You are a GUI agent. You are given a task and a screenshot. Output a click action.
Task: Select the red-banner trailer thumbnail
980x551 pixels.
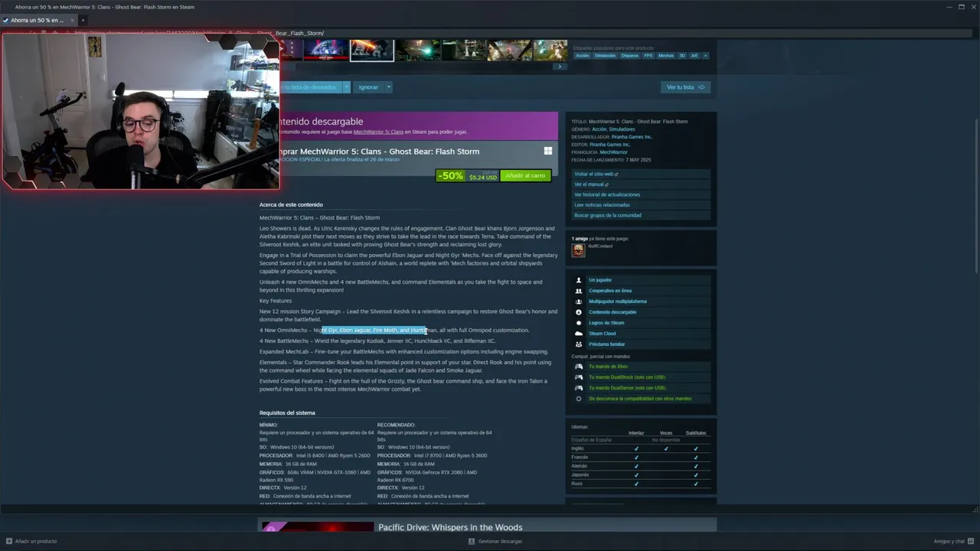pyautogui.click(x=326, y=51)
